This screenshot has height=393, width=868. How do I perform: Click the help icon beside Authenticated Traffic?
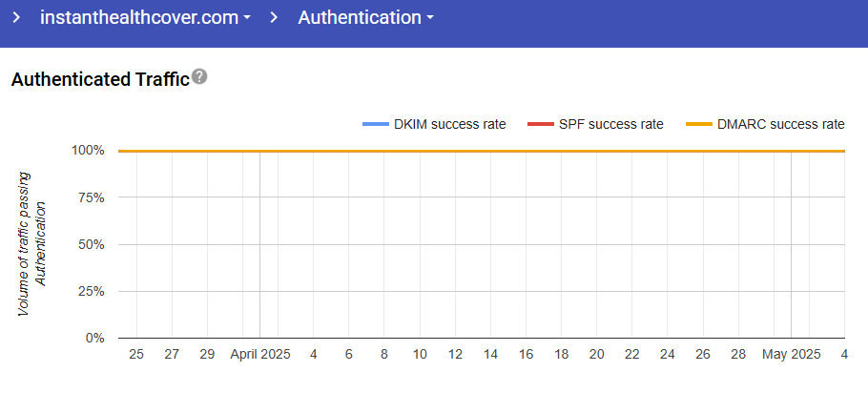199,77
